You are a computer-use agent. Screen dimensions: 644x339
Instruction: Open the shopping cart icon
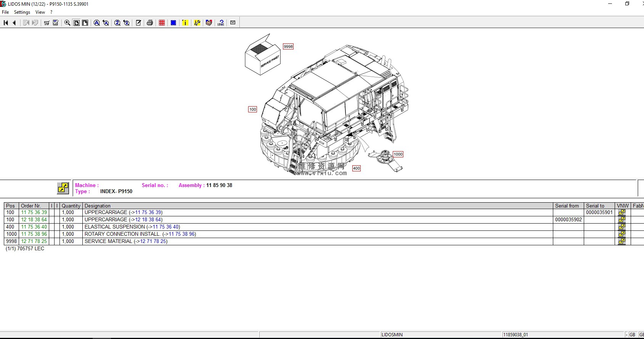pos(47,23)
